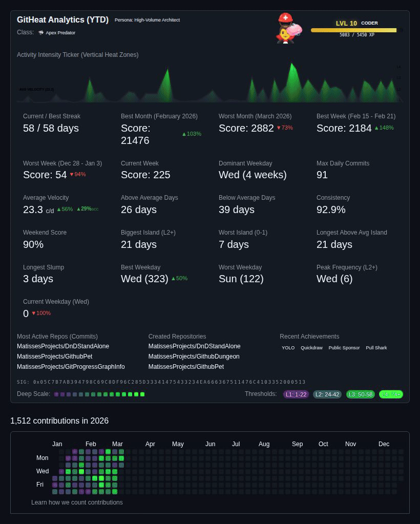
Task: Expand the Recent Achievements panel
Action: click(x=309, y=337)
